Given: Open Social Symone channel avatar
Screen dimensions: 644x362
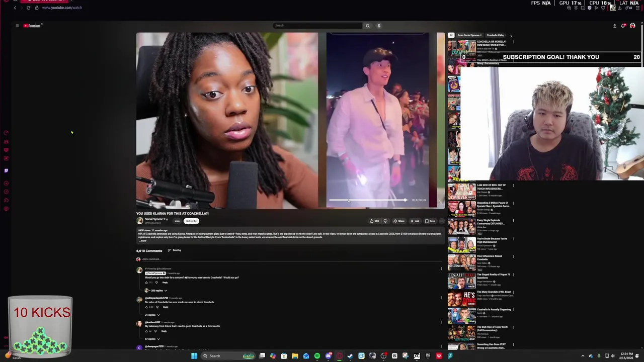Looking at the screenshot, I should (x=140, y=221).
